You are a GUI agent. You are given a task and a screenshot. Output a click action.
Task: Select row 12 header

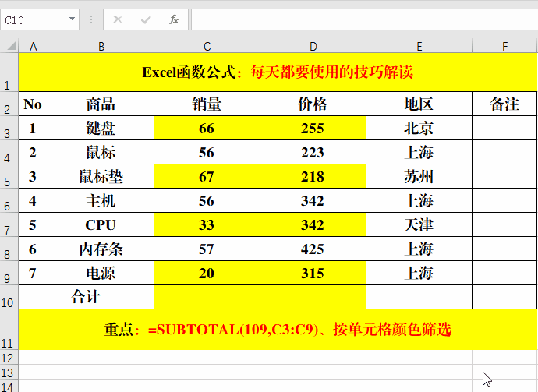tap(9, 357)
